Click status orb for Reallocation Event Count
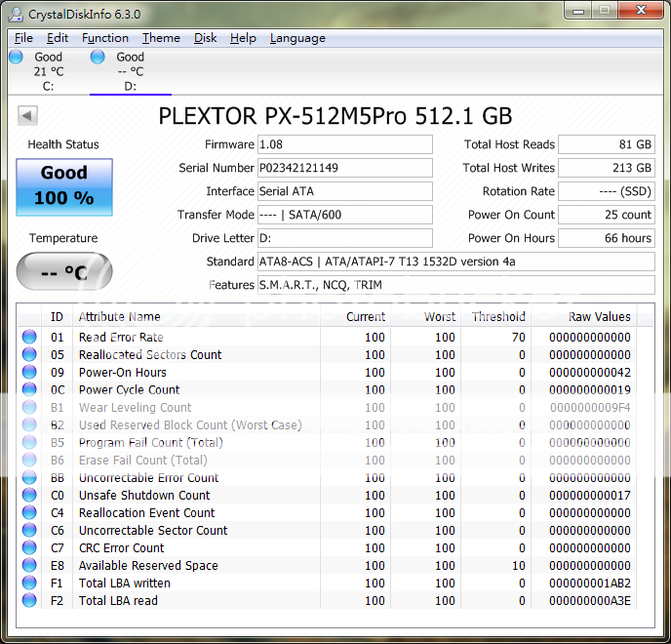 (29, 512)
